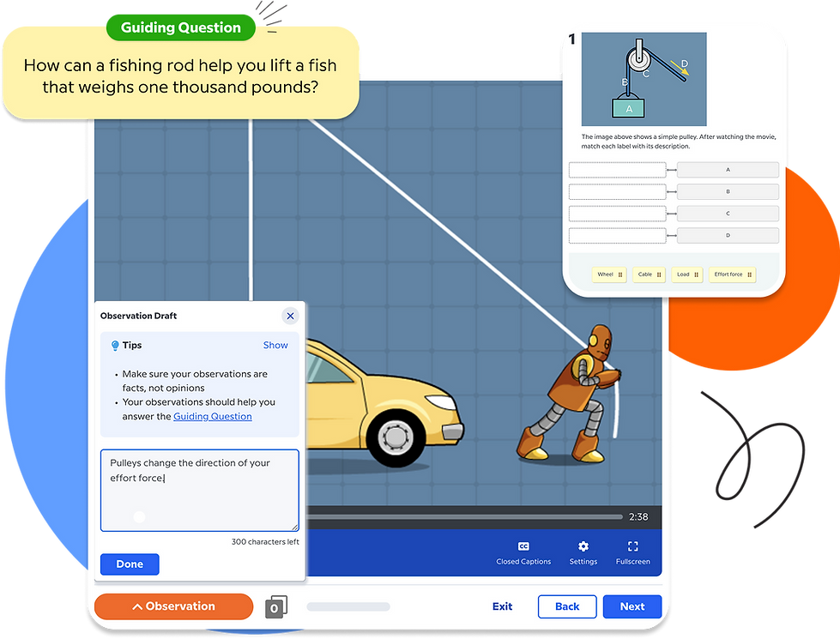
Task: Select the Load answer chip
Action: [x=686, y=274]
